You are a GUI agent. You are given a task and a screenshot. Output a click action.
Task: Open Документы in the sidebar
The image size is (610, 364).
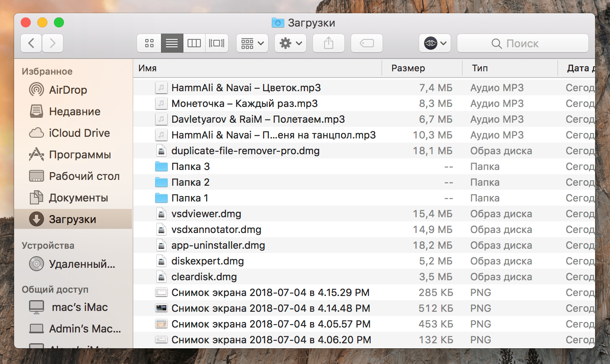pyautogui.click(x=73, y=197)
